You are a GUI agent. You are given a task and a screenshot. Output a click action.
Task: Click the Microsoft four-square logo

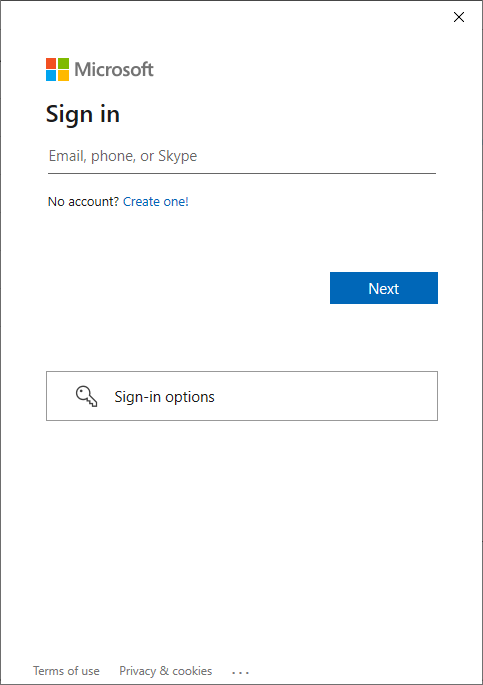tap(57, 69)
